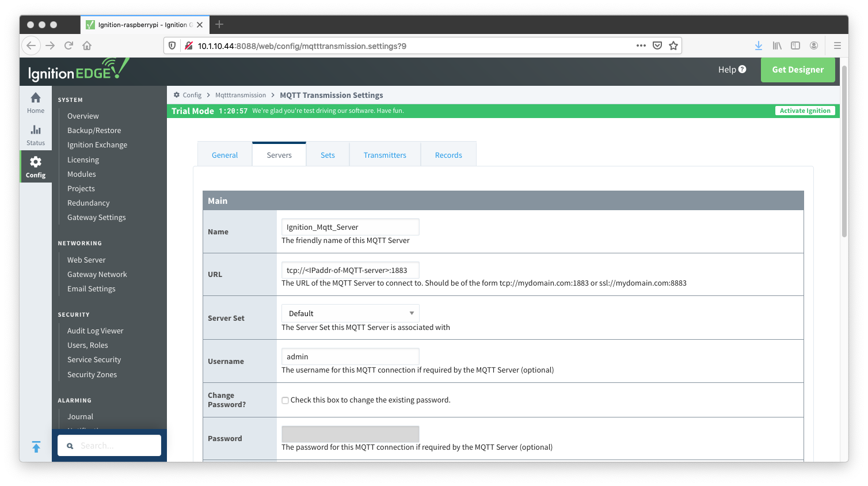Check the Change Password checkbox
The width and height of the screenshot is (868, 486).
click(285, 400)
